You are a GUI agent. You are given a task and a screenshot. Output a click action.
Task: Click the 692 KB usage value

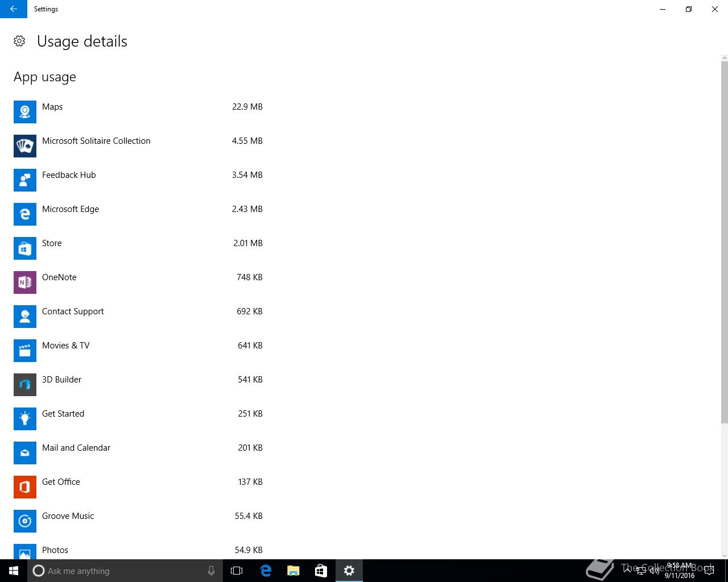[250, 311]
